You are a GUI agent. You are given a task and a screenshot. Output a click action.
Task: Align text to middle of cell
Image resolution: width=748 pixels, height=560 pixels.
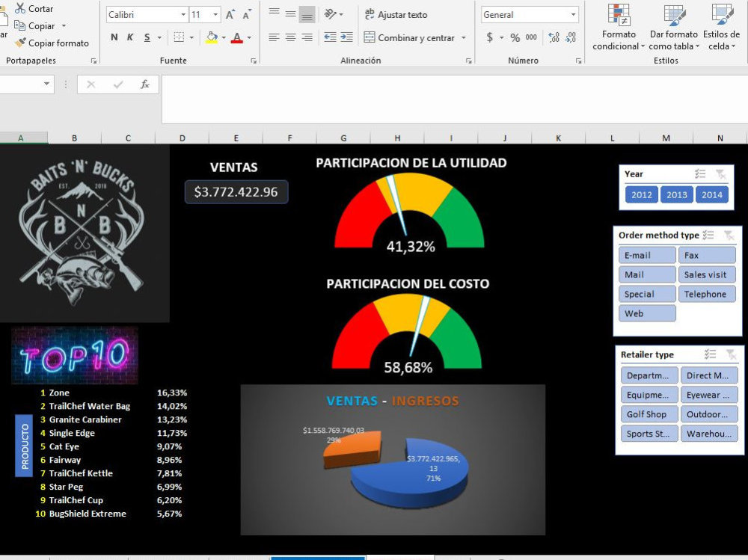pyautogui.click(x=290, y=14)
